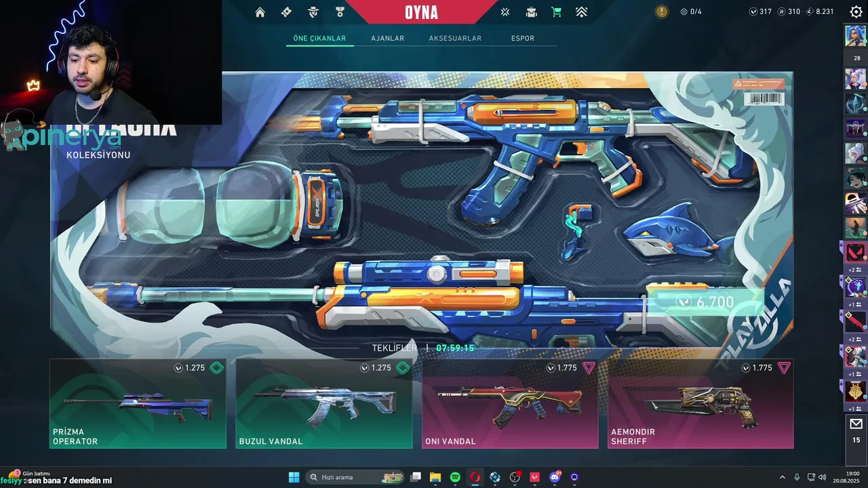Open Opera browser from the taskbar
Screen dimensions: 868x488
tap(475, 477)
